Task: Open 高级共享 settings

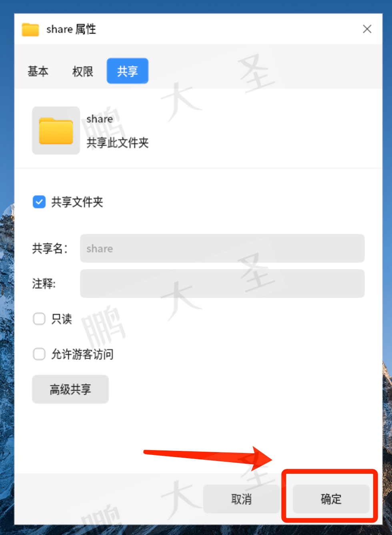Action: 70,389
